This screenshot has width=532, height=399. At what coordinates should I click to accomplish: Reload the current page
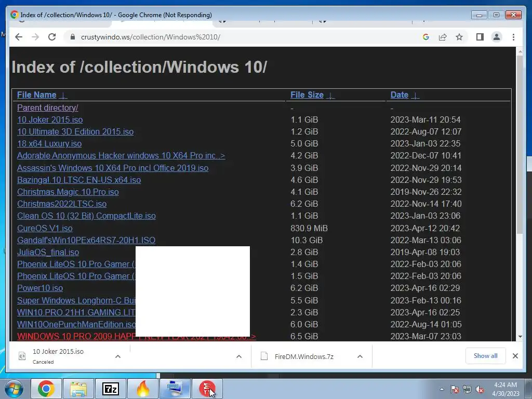point(52,37)
